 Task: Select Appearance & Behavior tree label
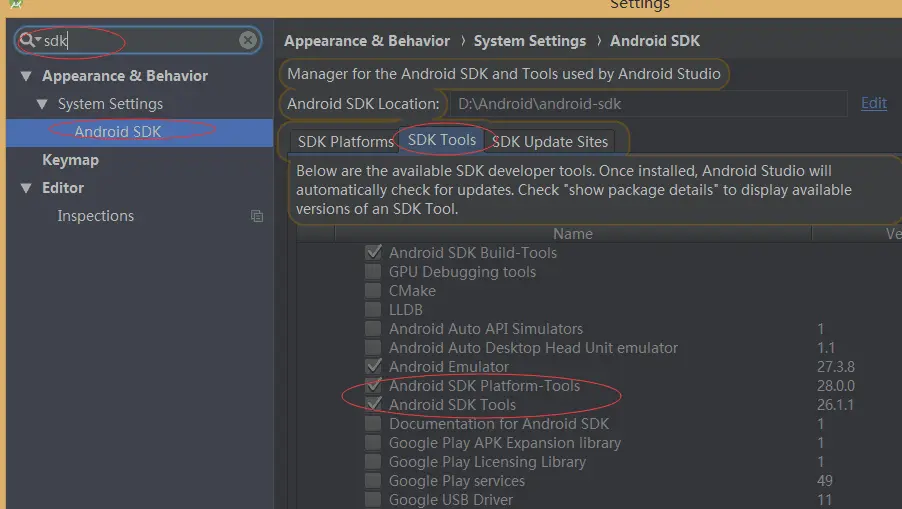(x=125, y=76)
